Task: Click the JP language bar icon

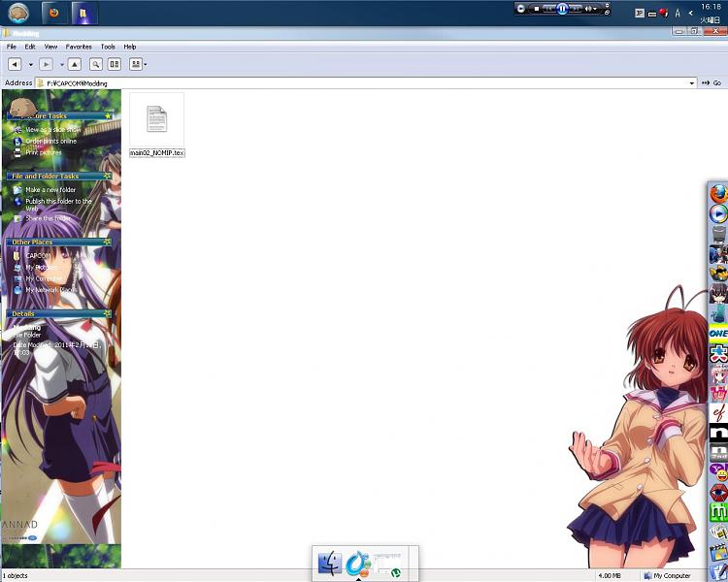Action: tap(640, 13)
